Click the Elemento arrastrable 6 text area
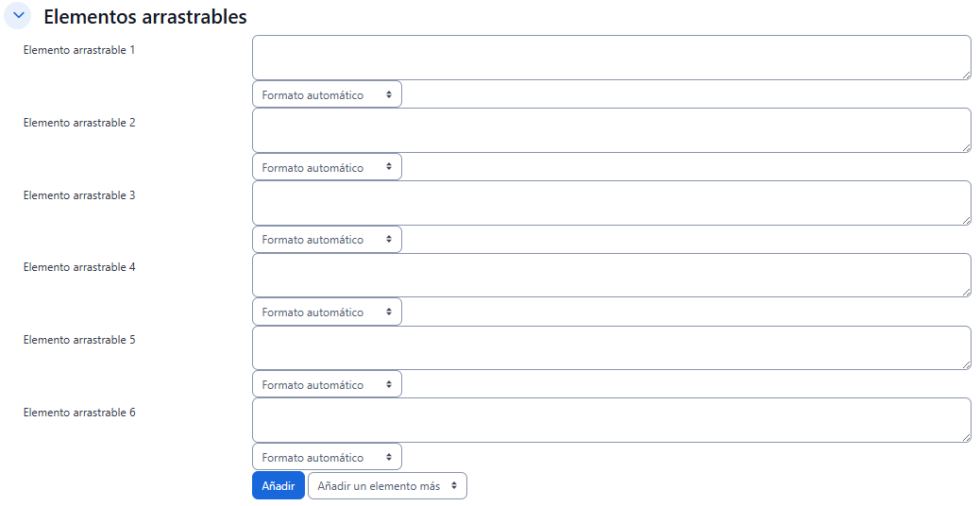 point(611,420)
